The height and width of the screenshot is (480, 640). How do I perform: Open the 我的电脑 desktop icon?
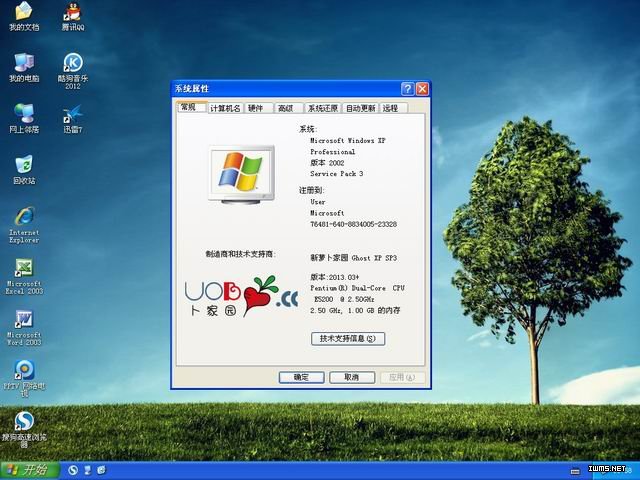(x=24, y=67)
